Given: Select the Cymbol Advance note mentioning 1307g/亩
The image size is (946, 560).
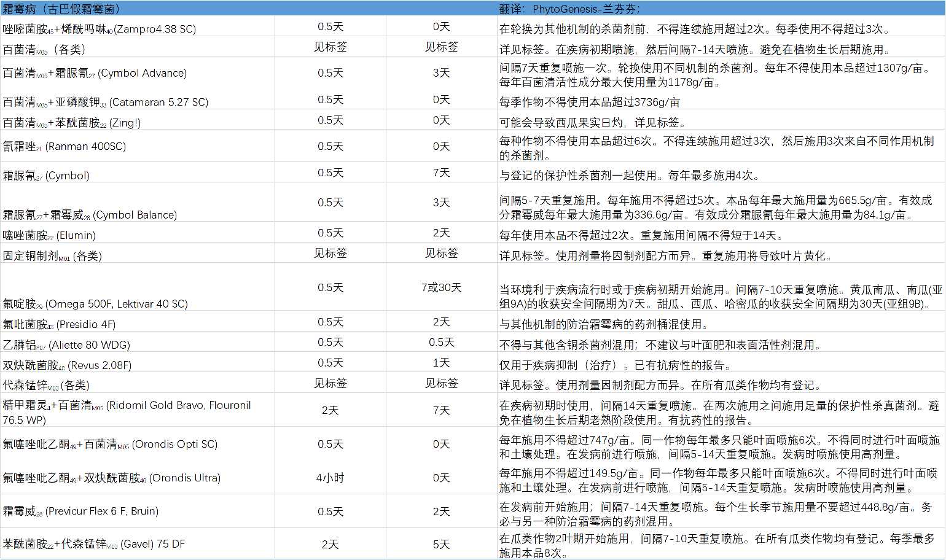Looking at the screenshot, I should point(716,75).
